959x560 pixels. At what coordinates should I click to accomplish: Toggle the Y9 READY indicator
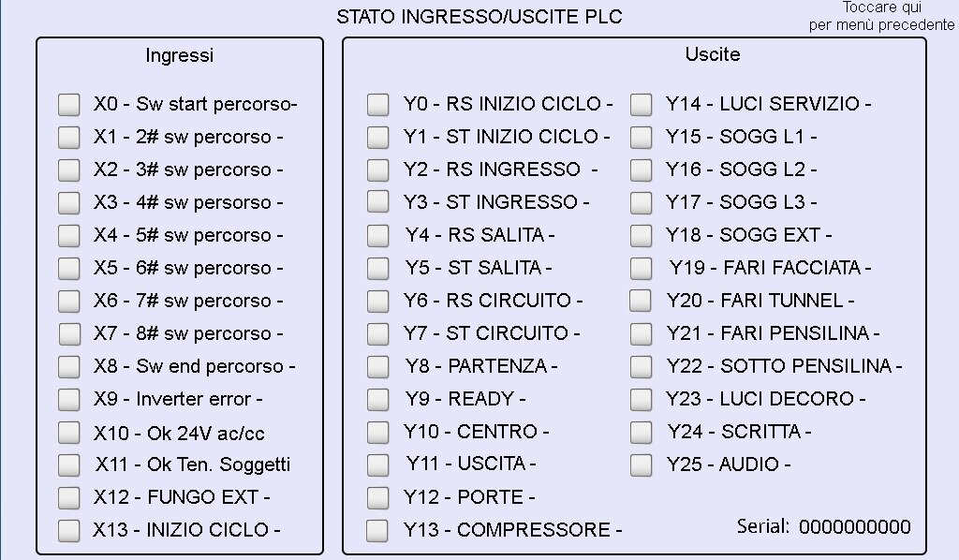click(x=378, y=399)
